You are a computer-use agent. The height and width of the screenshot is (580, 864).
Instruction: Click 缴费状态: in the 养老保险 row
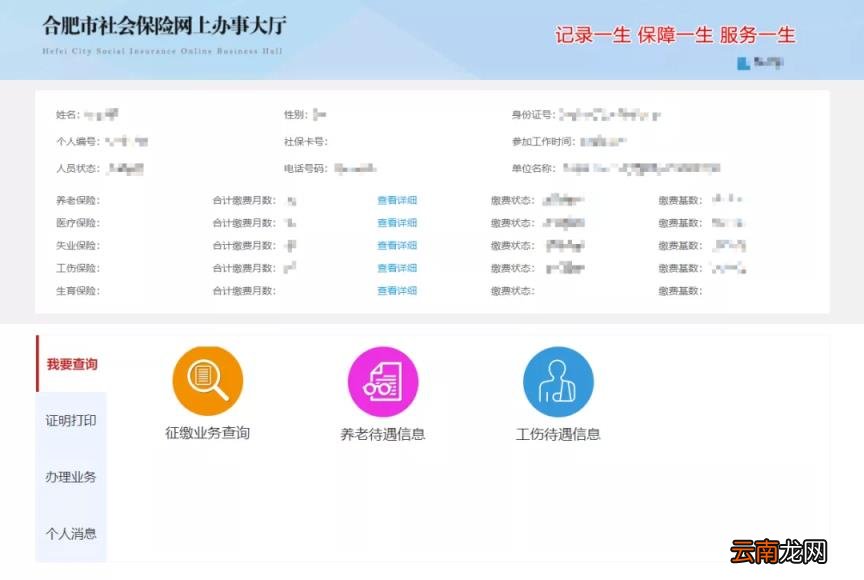(512, 200)
